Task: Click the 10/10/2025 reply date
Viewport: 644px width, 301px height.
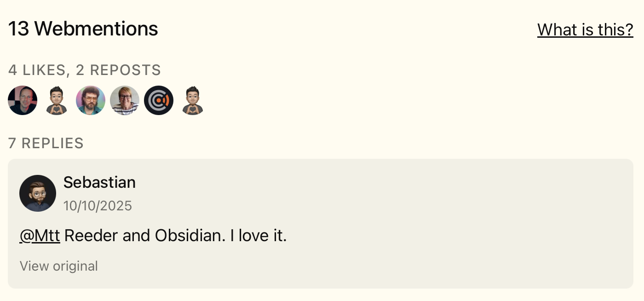Action: (x=98, y=206)
